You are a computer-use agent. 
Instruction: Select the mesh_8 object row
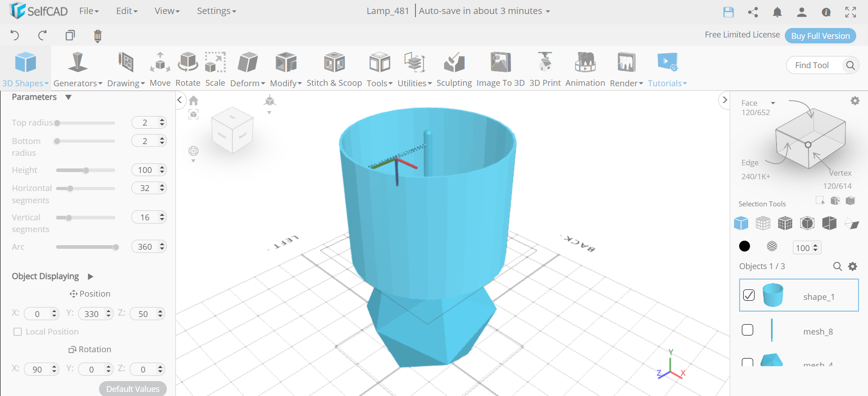(799, 331)
